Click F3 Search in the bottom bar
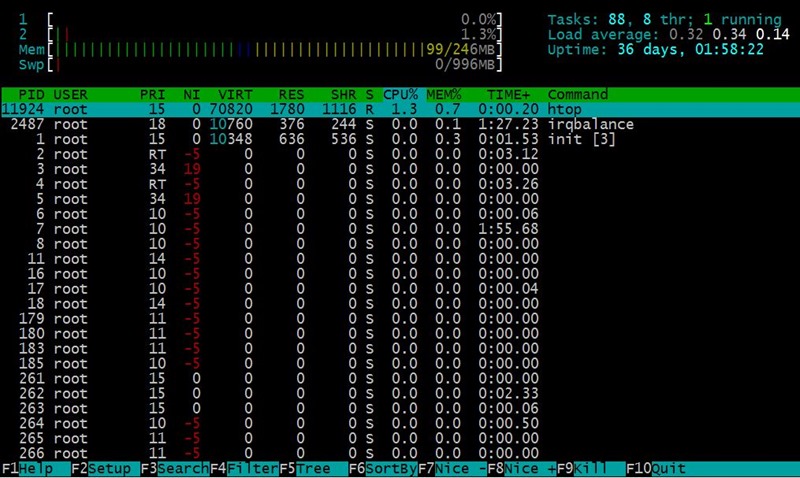 click(174, 469)
